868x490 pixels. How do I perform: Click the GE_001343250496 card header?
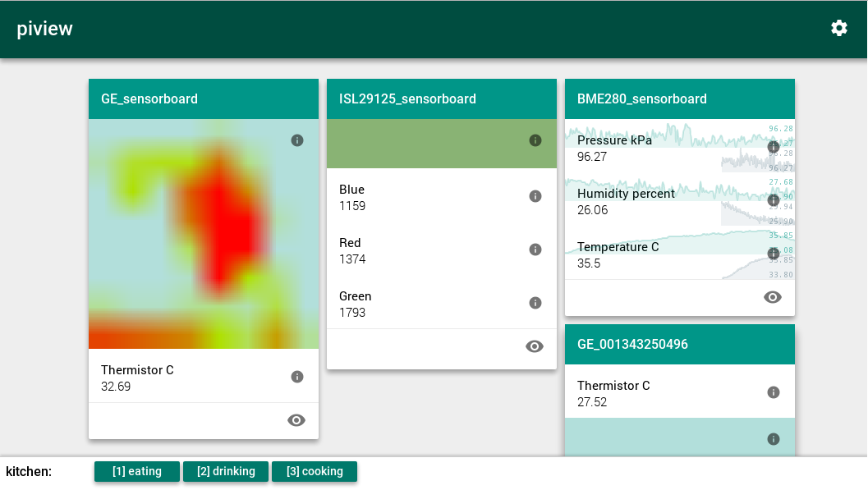[x=680, y=345]
